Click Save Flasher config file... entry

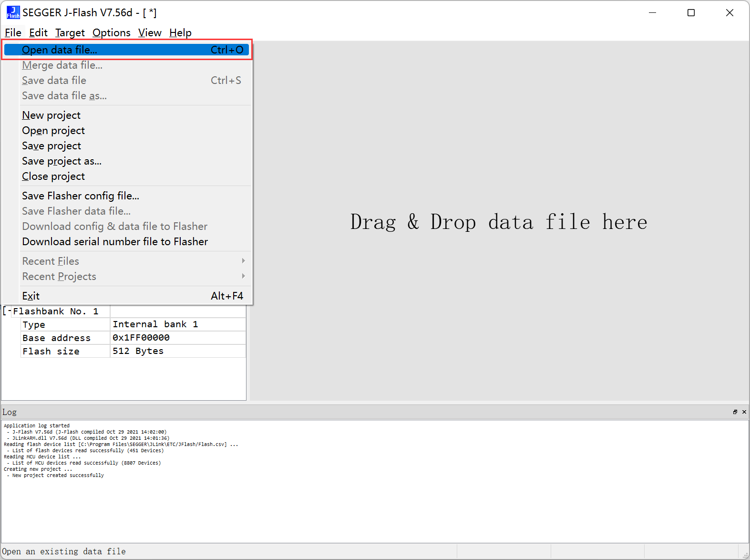pyautogui.click(x=81, y=196)
